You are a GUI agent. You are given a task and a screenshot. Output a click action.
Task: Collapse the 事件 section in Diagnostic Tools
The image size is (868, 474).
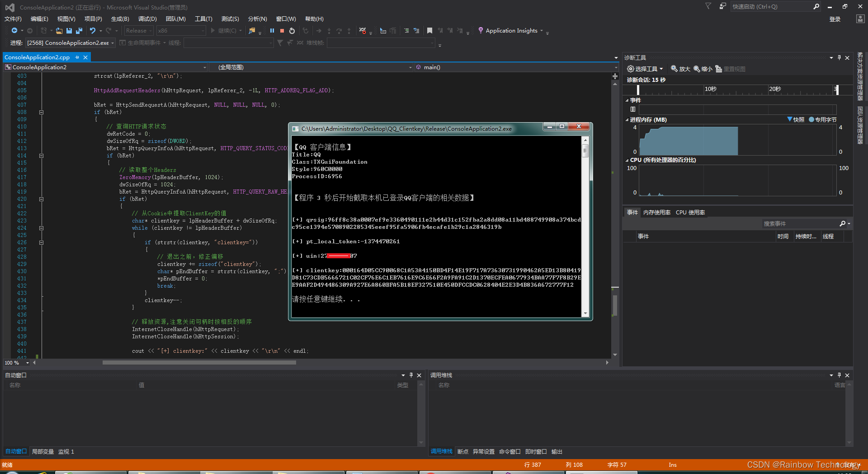(x=627, y=100)
